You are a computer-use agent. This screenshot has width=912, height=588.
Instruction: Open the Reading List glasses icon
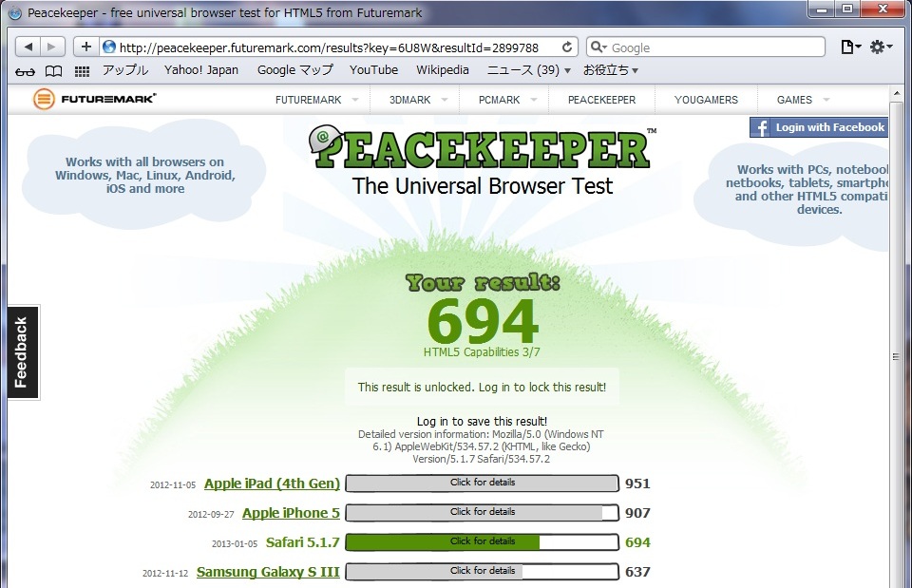click(x=25, y=71)
